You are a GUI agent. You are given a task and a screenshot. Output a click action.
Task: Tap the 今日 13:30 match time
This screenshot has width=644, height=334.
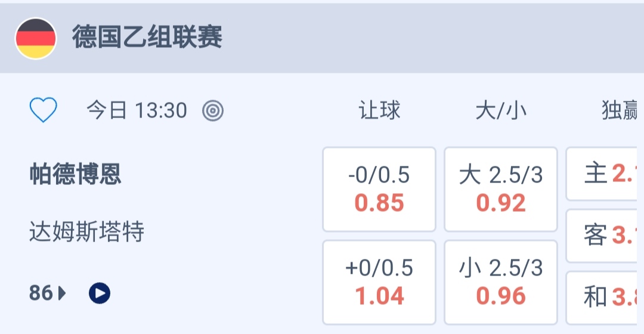tap(137, 110)
